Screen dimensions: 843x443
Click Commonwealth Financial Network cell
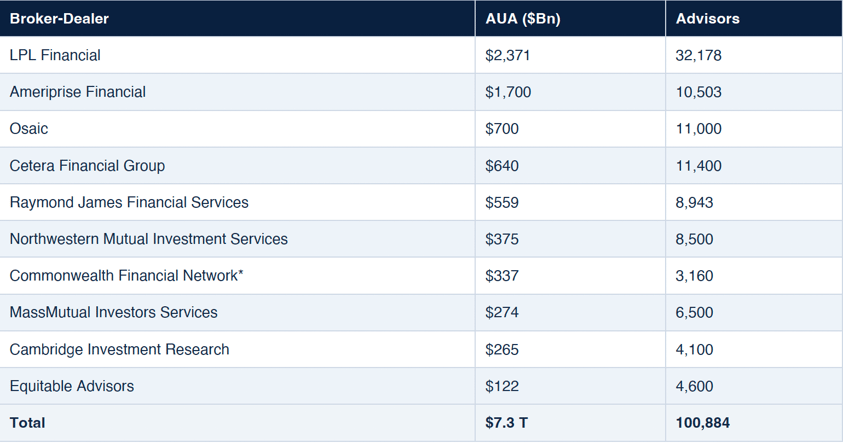coord(127,276)
